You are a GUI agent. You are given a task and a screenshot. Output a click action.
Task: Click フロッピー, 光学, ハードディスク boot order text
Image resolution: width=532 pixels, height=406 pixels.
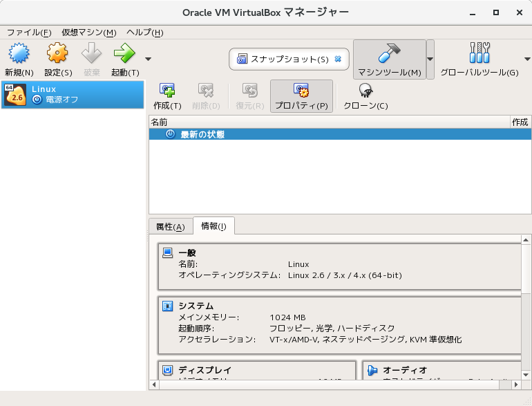tap(332, 329)
